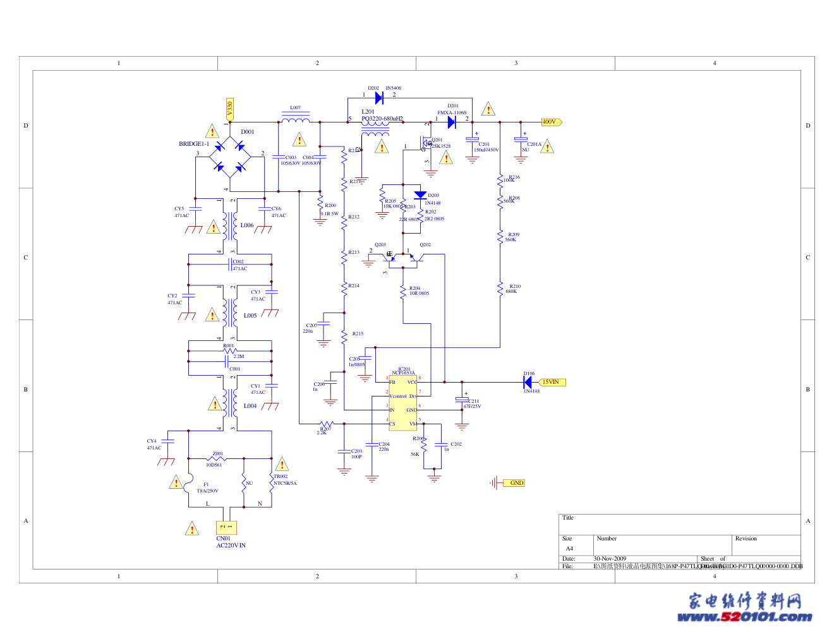Click the Revision field in title block

coord(767,545)
